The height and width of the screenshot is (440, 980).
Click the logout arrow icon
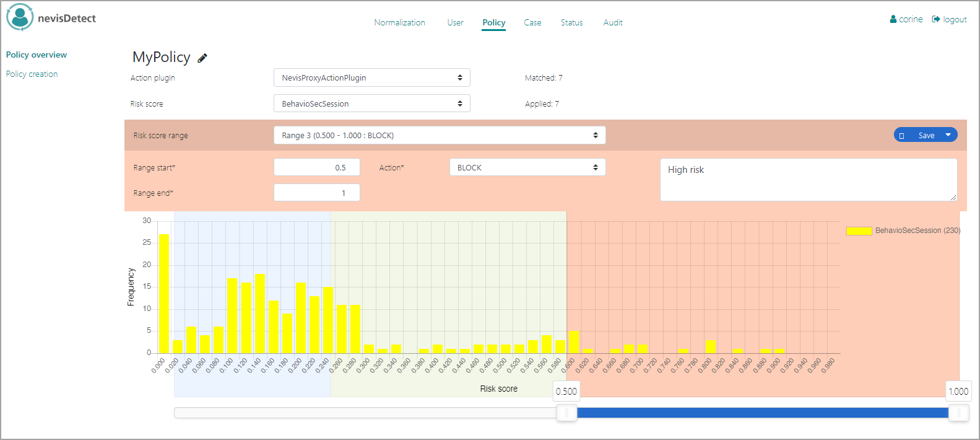[x=936, y=20]
